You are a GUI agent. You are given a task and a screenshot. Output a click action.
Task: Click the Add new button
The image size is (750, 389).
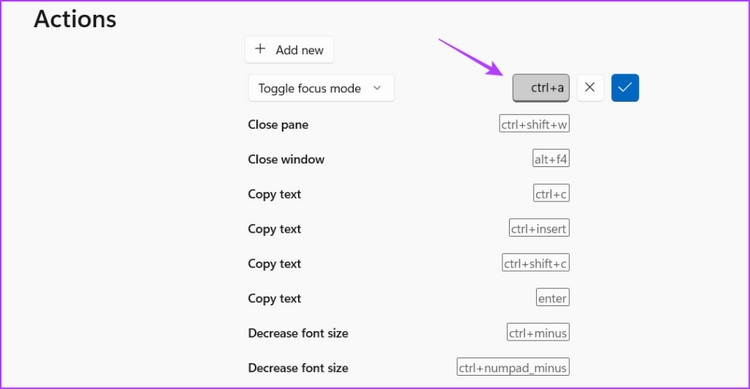point(289,50)
